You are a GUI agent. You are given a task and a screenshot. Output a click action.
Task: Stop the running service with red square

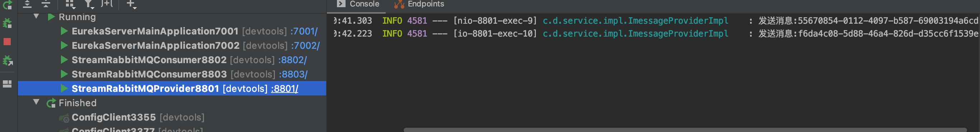(7, 42)
